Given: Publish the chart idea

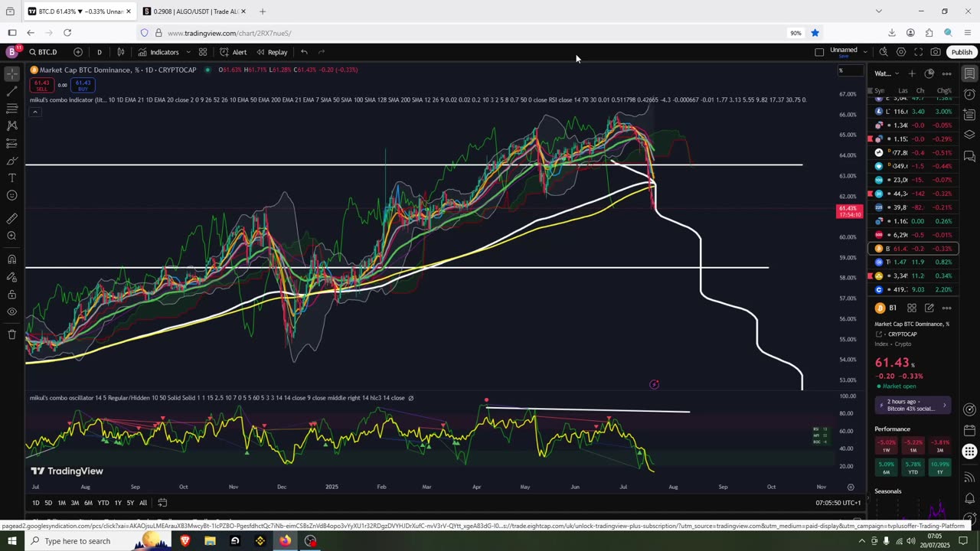Looking at the screenshot, I should coord(962,52).
